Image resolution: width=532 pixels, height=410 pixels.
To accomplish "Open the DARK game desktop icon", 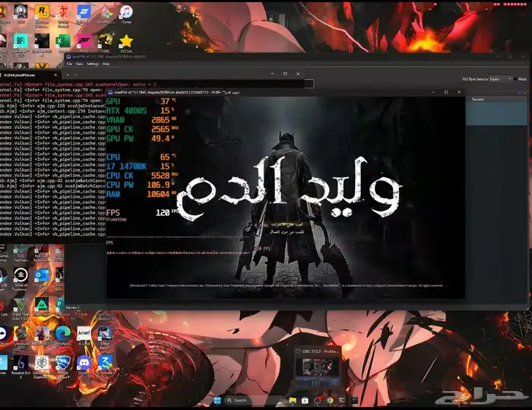I will click(105, 41).
